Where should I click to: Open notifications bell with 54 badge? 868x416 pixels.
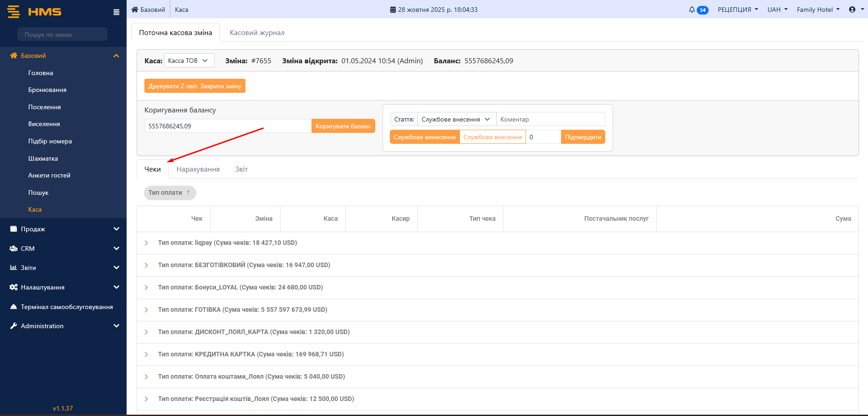(x=698, y=10)
